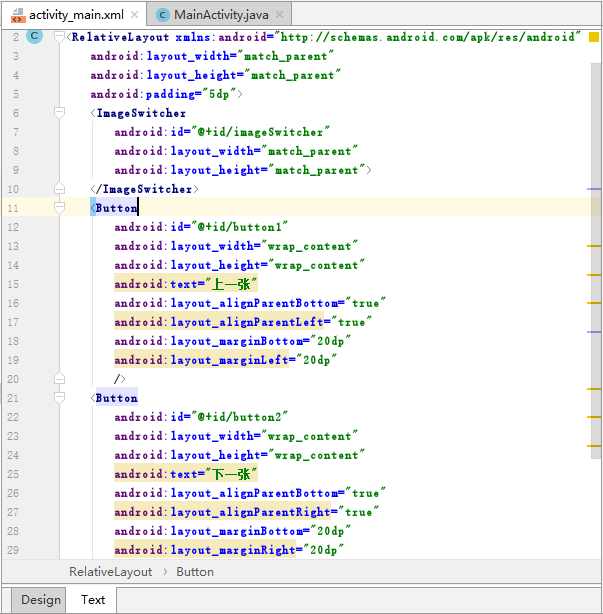Switch to the activity_main.xml tab
The height and width of the screenshot is (614, 603).
point(74,15)
